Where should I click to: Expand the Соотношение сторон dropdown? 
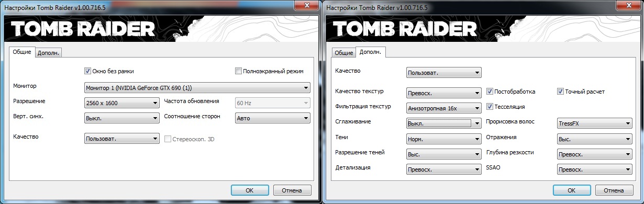point(273,118)
